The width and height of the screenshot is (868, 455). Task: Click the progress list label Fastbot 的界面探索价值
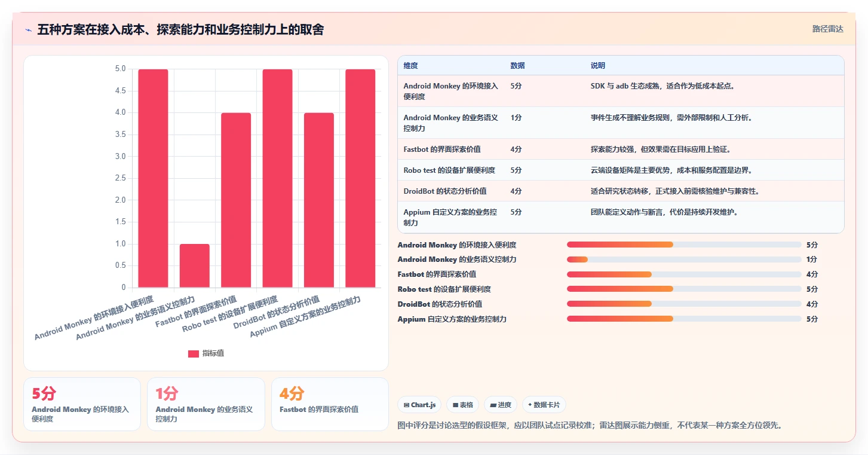click(437, 274)
